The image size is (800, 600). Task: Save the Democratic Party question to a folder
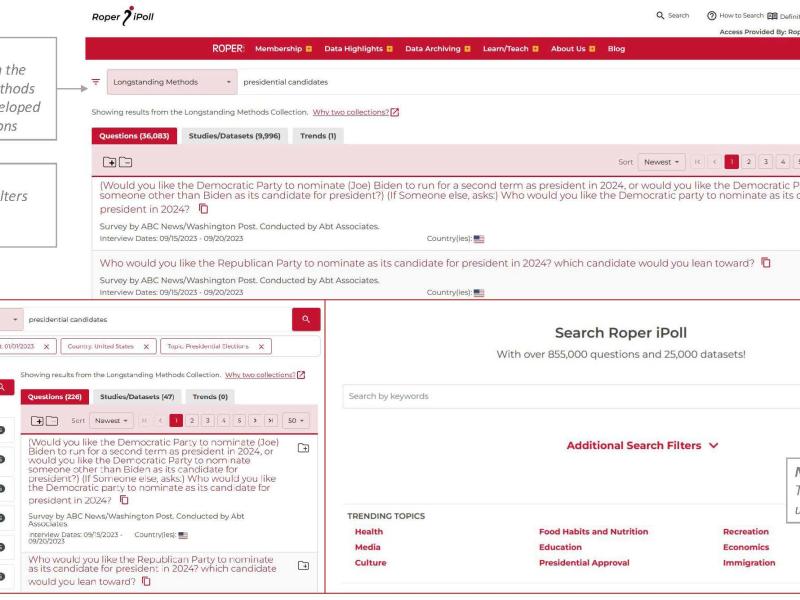pyautogui.click(x=303, y=448)
